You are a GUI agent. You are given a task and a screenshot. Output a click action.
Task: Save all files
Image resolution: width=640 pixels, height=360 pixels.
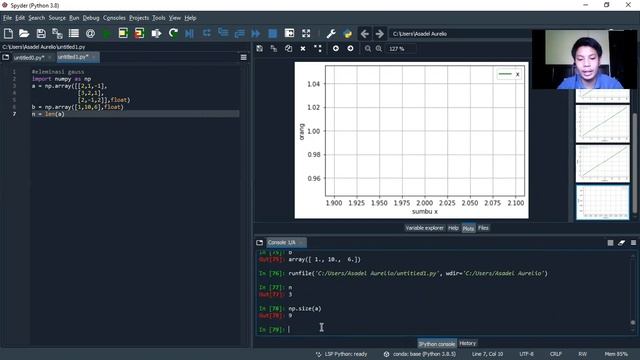point(57,33)
